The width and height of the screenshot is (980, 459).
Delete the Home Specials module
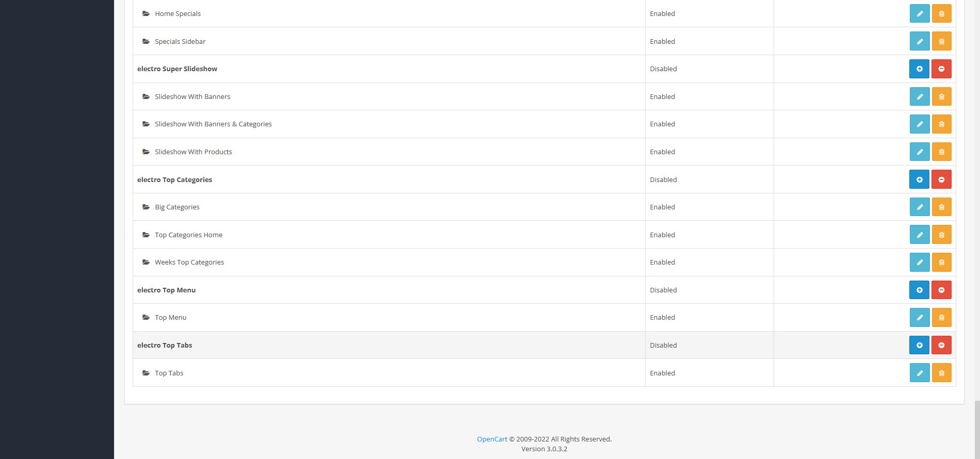tap(941, 13)
